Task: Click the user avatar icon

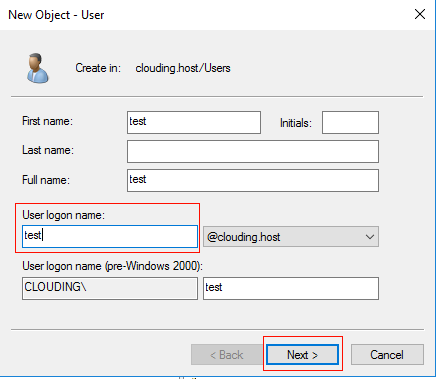Action: pyautogui.click(x=38, y=68)
